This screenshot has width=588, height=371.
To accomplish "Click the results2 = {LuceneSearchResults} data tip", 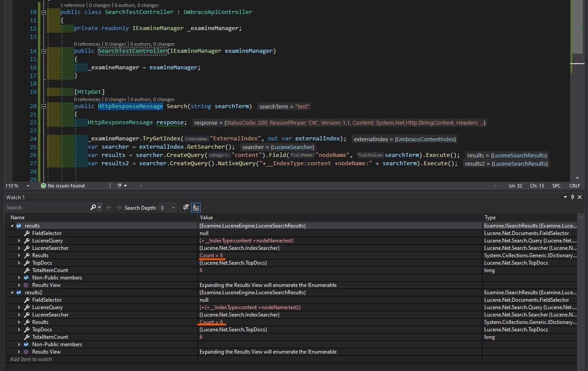I will (506, 163).
